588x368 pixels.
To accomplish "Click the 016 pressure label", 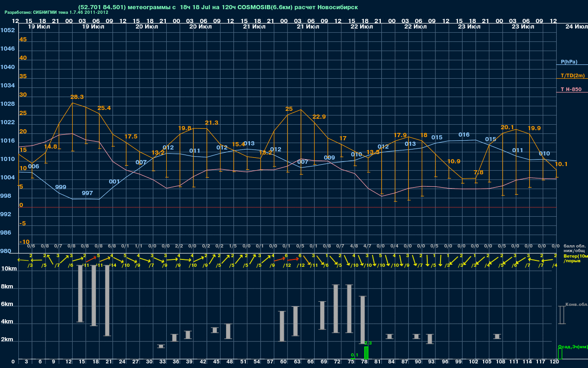I will point(464,135).
